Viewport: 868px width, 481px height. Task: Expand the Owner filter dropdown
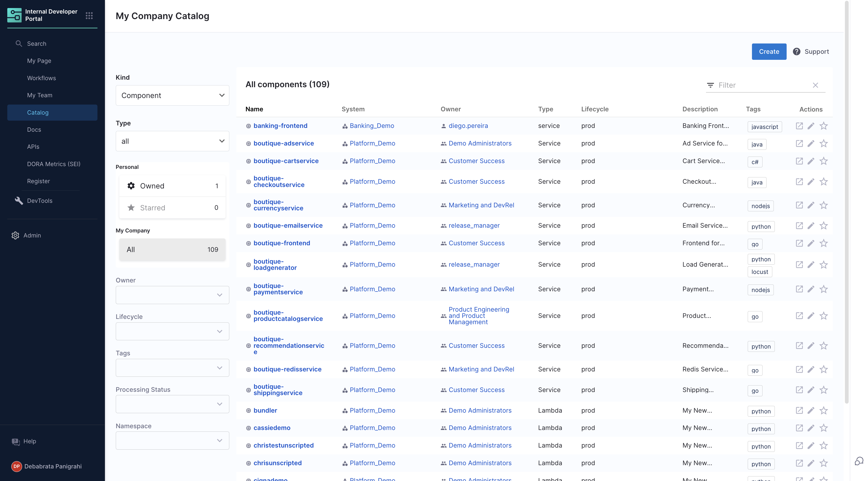click(x=172, y=295)
